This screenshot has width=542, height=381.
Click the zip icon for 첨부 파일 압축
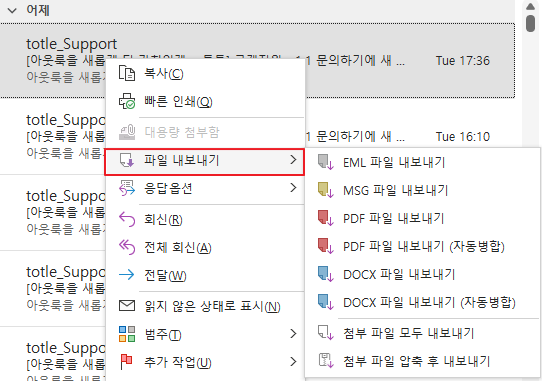click(x=325, y=360)
